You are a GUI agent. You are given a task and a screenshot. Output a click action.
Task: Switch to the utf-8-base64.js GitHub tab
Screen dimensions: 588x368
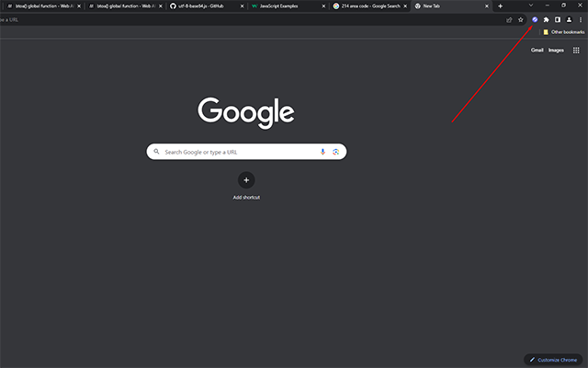207,6
